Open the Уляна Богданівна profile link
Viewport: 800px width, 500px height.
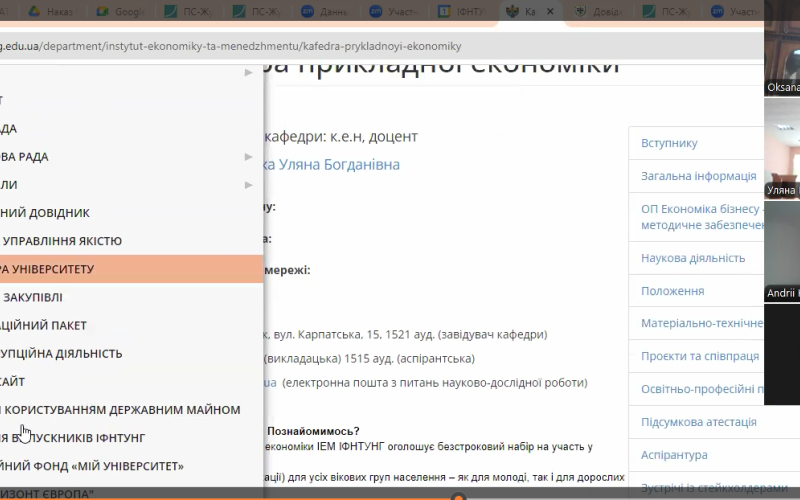coord(332,165)
